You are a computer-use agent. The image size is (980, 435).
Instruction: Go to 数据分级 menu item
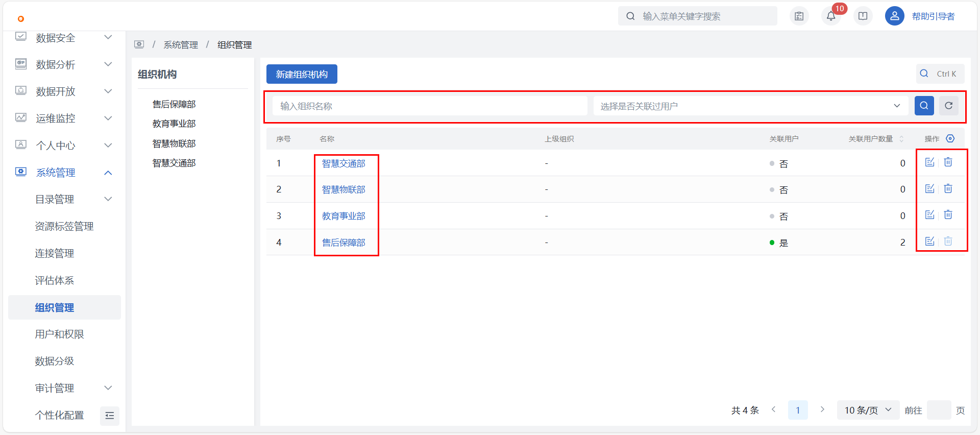(x=55, y=361)
